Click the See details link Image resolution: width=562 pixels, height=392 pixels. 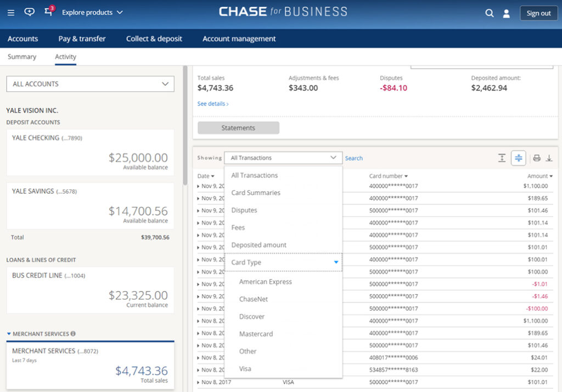pos(212,104)
